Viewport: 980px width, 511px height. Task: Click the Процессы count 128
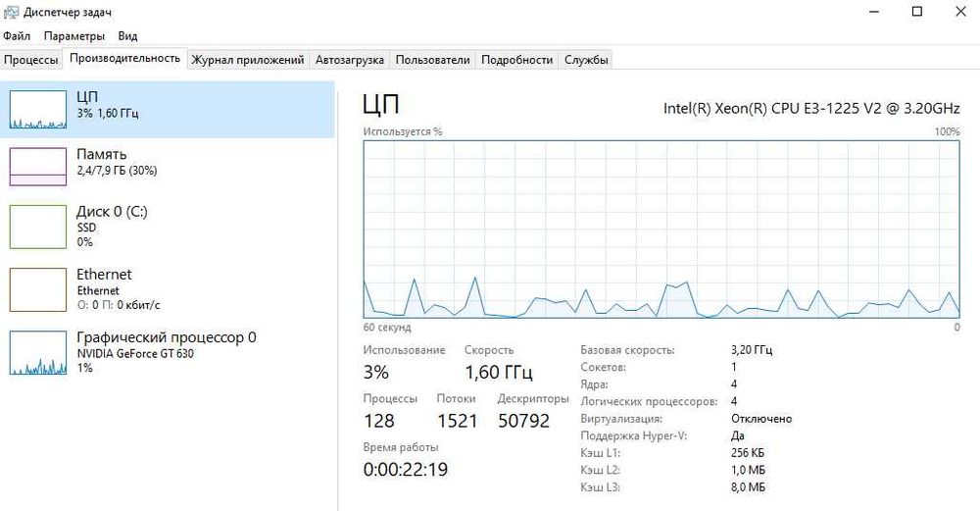click(x=378, y=421)
